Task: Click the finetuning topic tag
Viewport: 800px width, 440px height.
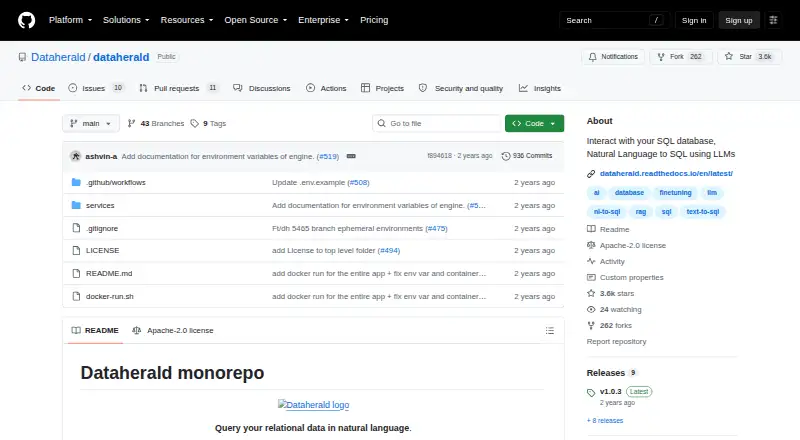Action: pyautogui.click(x=675, y=192)
